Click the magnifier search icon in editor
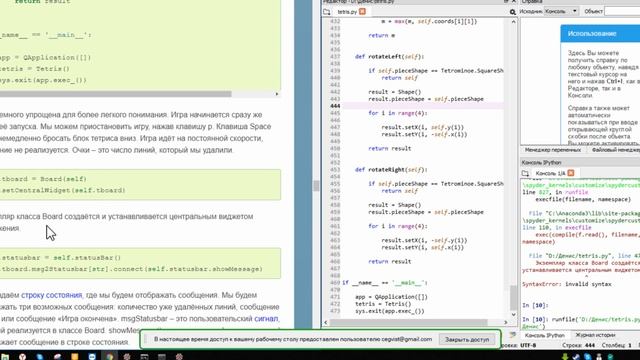This screenshot has height=360, width=640. pos(513,12)
